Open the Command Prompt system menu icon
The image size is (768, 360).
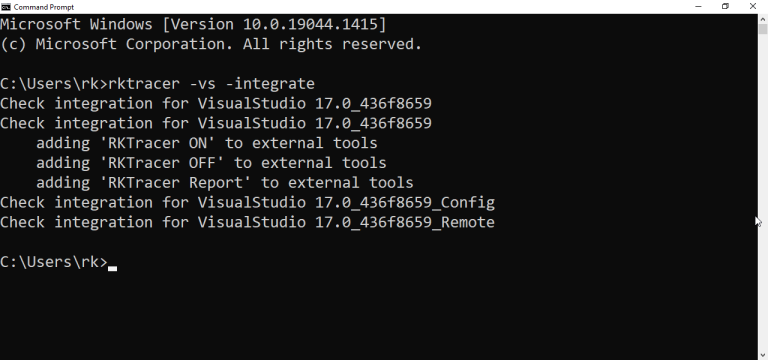point(6,6)
